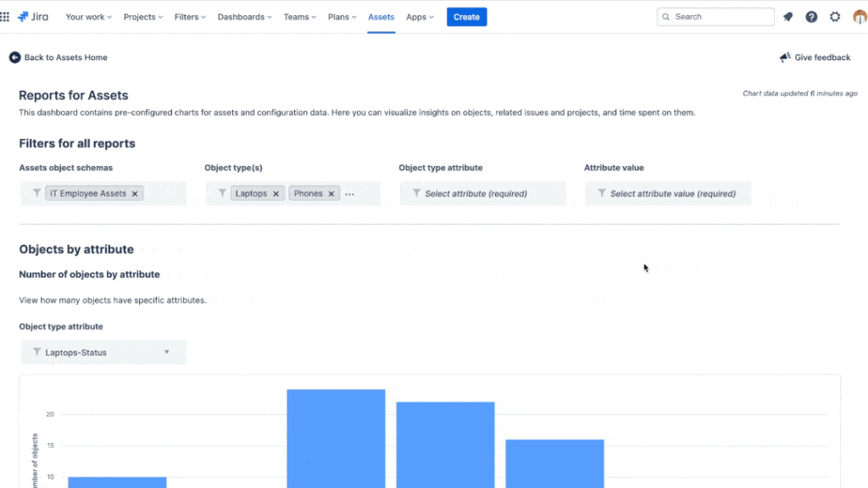Open the Give feedback link
The height and width of the screenshot is (488, 868).
814,57
